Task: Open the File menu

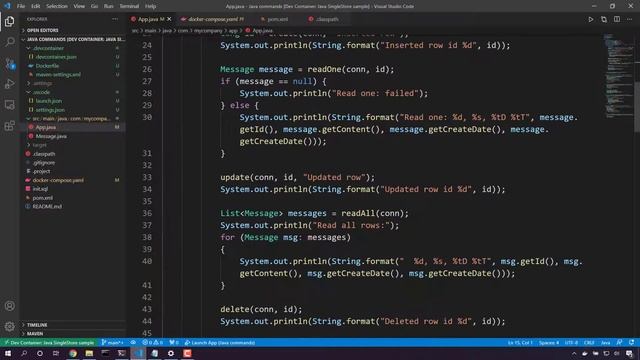Action: coord(21,6)
